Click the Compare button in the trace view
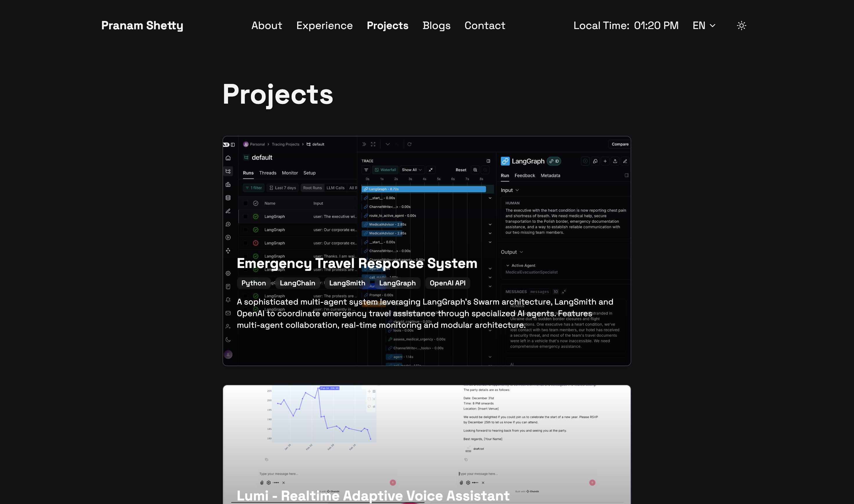Screen dimensions: 854x504 pos(620,144)
